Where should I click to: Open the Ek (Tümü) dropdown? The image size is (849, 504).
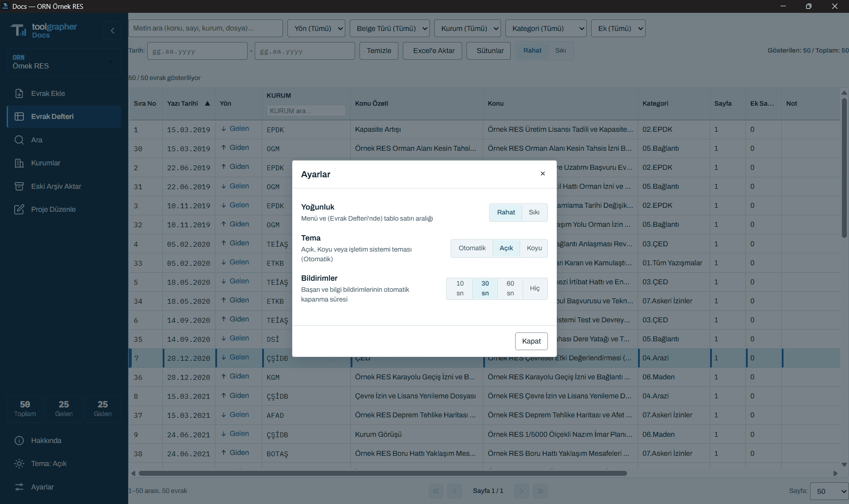point(618,28)
